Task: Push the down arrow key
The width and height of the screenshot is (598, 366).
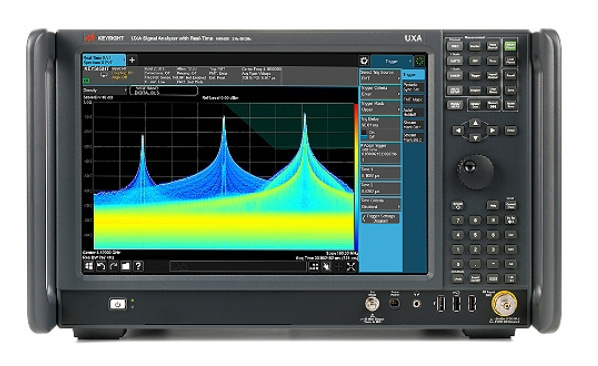Action: pos(475,138)
